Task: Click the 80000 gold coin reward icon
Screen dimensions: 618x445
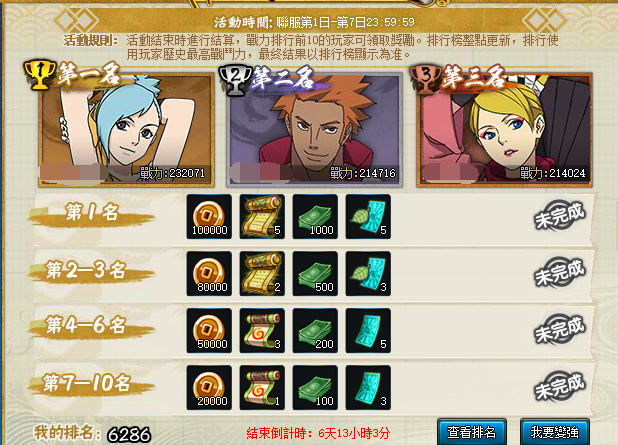Action: 209,274
